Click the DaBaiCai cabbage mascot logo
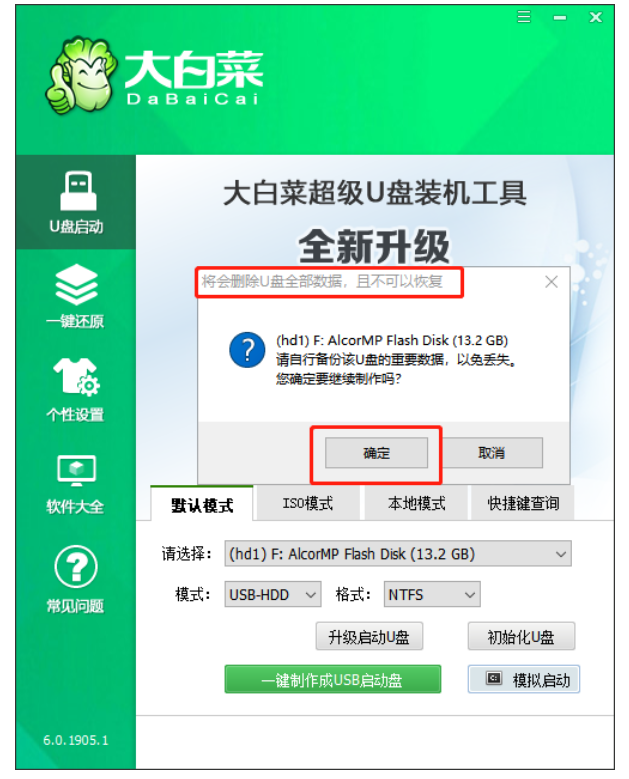 tap(80, 76)
